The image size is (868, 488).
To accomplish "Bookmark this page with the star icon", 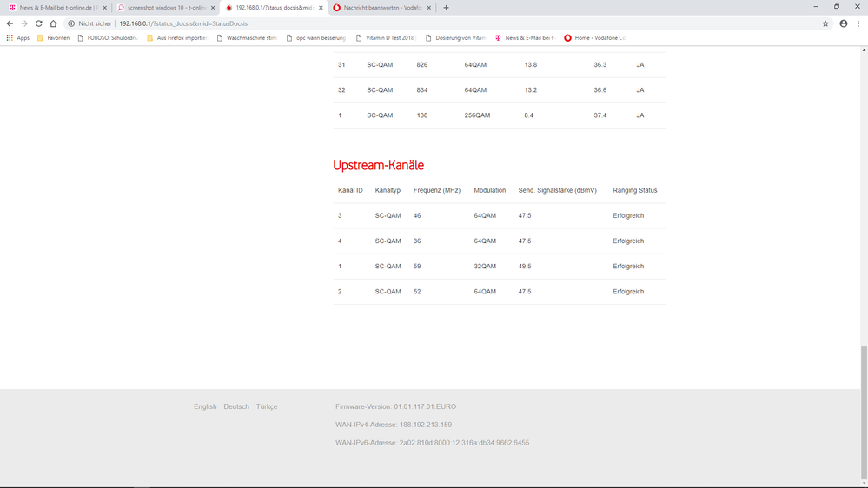I will 825,23.
